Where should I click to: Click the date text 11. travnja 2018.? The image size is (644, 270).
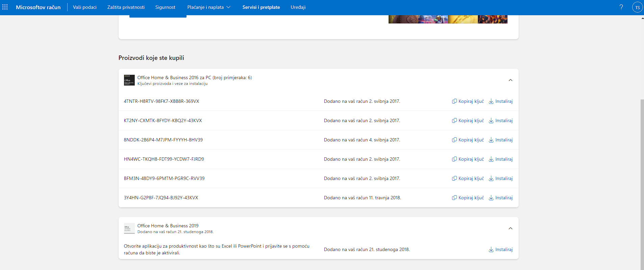coord(385,198)
